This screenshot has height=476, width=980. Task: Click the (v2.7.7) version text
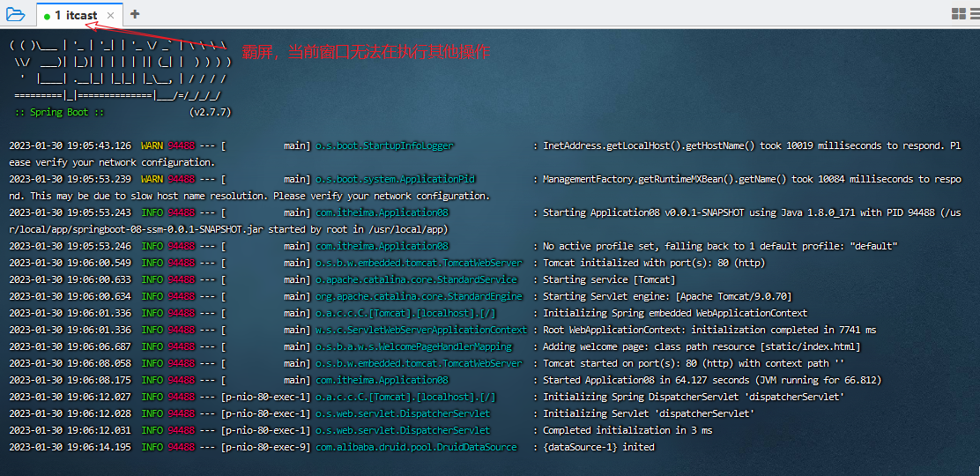[x=210, y=113]
